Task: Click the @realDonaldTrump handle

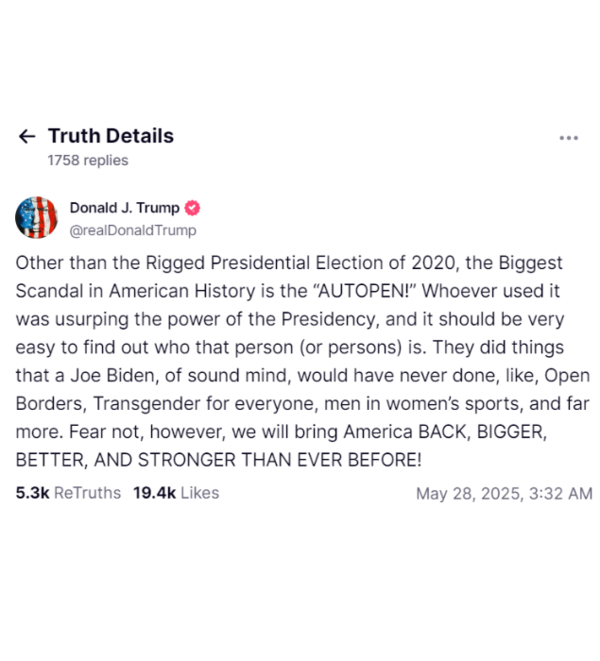Action: [133, 231]
